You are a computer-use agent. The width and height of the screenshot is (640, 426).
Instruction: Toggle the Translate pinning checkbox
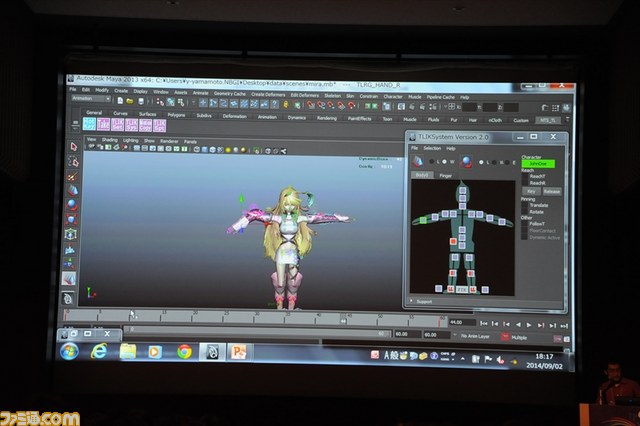click(525, 205)
